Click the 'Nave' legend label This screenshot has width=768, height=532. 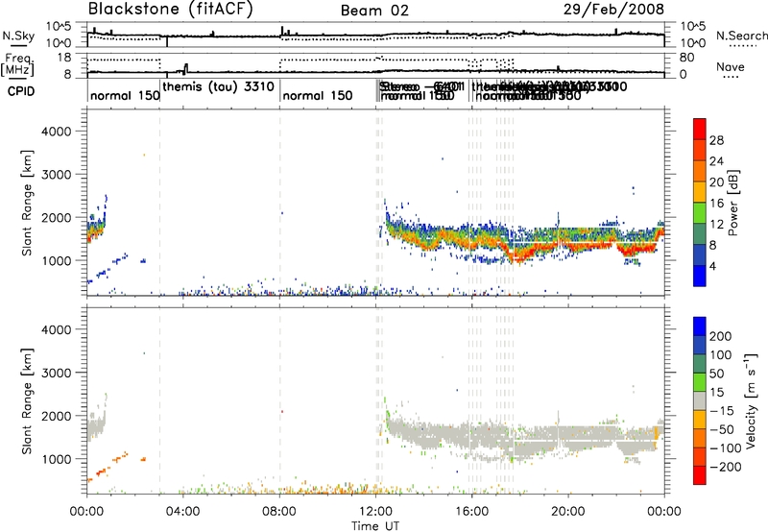pyautogui.click(x=730, y=67)
